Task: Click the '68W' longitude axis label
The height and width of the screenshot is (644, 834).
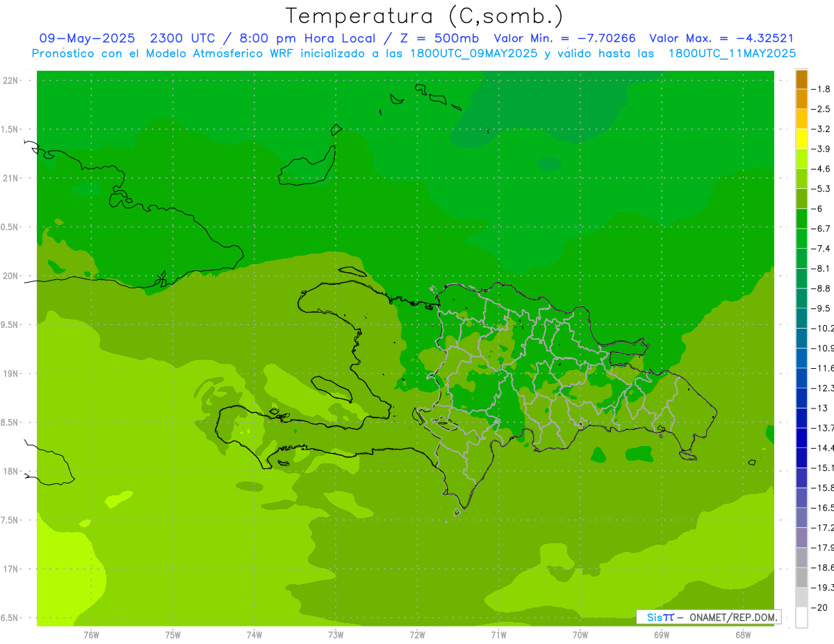Action: point(743,635)
